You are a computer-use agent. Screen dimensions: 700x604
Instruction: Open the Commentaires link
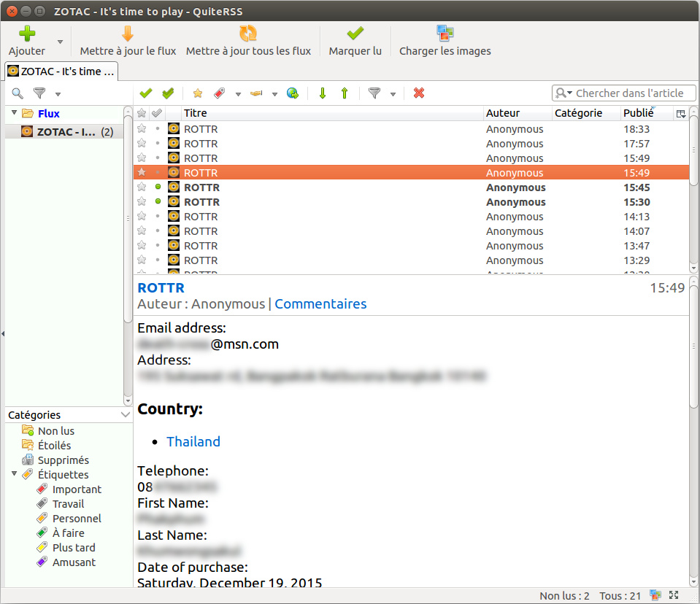pyautogui.click(x=320, y=304)
